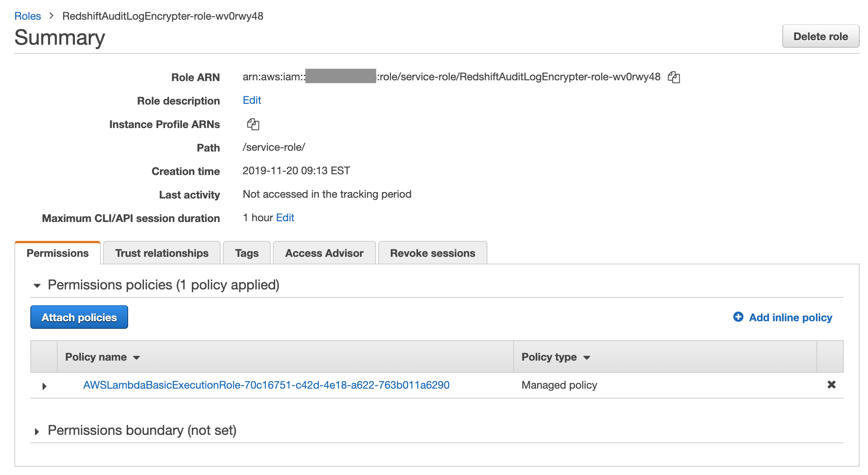
Task: Sort the table by Policy type
Action: 555,357
